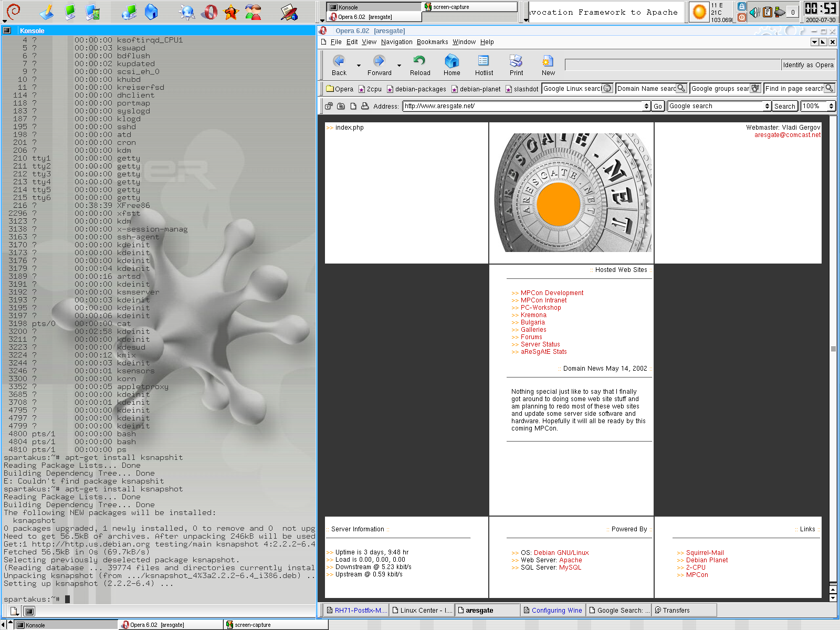Select Konsole in the bottom taskbar
The image size is (840, 630).
(65, 625)
